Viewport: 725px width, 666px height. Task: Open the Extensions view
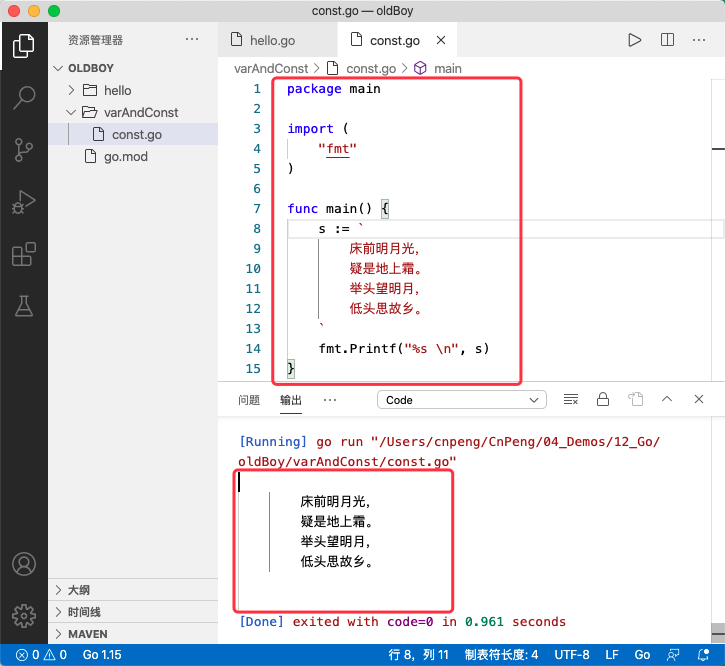[x=24, y=255]
